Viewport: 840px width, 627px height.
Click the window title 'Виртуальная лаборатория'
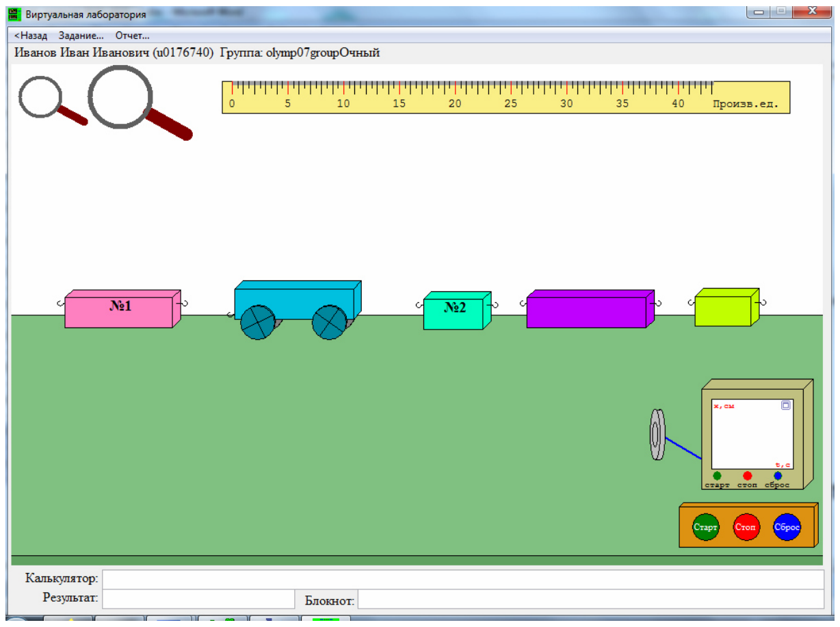pos(86,14)
